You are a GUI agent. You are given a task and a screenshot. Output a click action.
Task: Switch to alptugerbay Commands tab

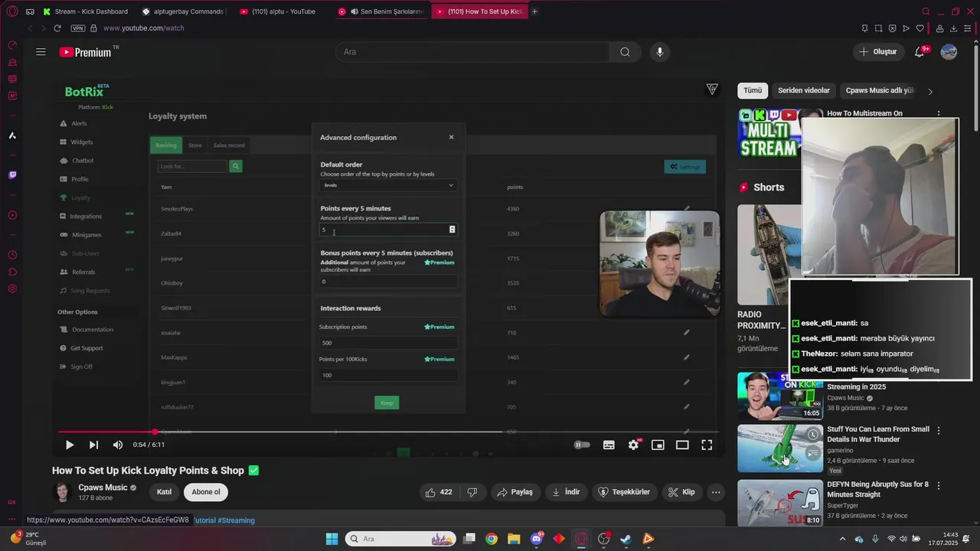coord(184,11)
